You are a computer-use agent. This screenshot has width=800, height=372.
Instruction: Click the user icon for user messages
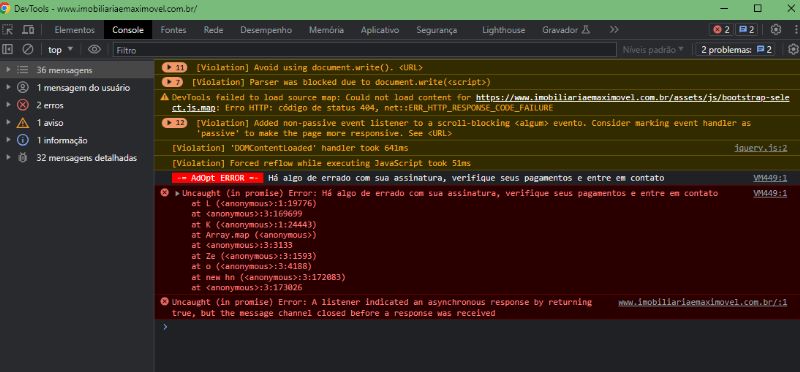[23, 88]
